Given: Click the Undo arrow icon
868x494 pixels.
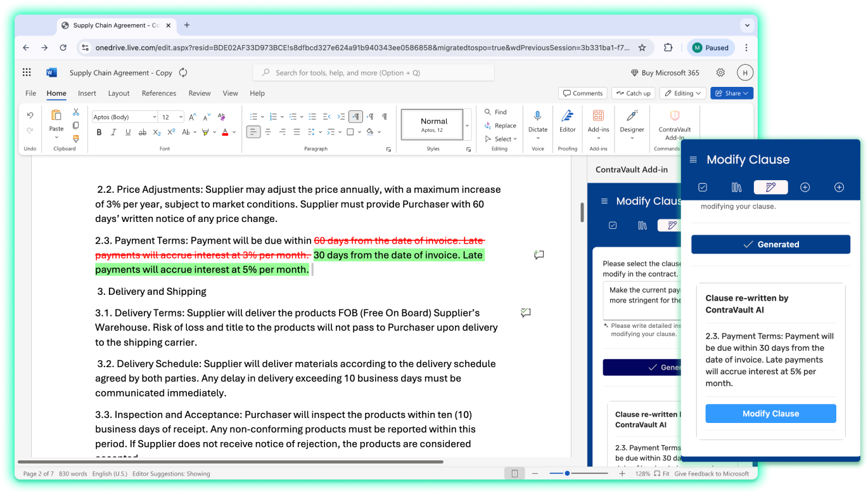Looking at the screenshot, I should pos(30,115).
